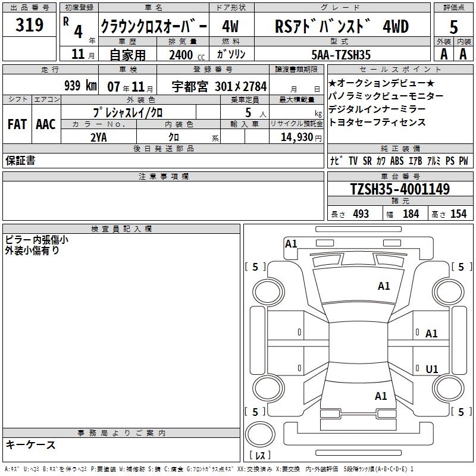Screen dimensions: 476x476
Task: Click the lot number 319
Action: pos(29,24)
